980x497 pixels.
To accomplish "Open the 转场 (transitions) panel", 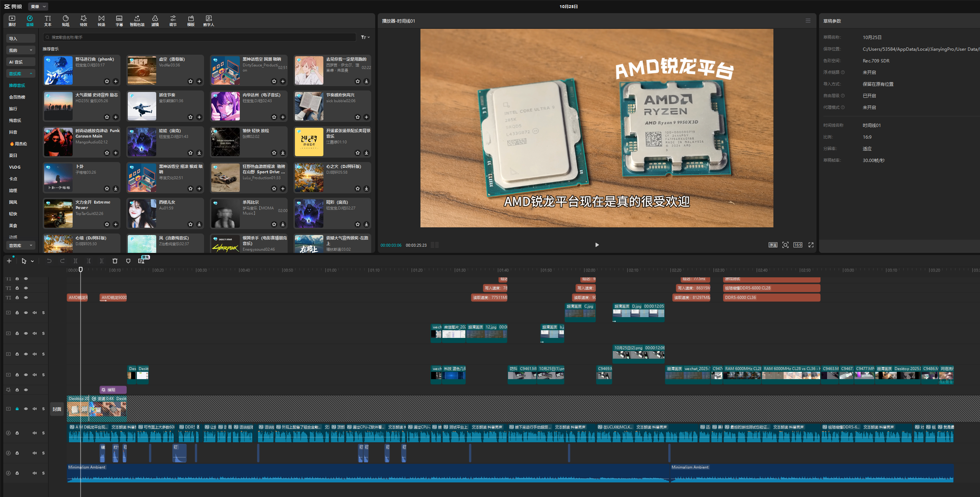I will pos(101,20).
